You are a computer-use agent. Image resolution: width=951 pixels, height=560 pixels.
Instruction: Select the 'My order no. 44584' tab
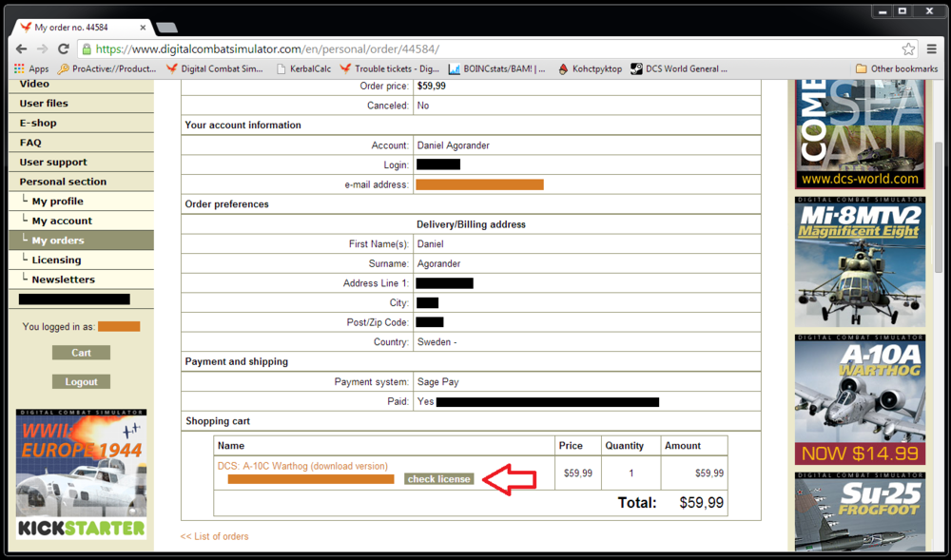(82, 28)
